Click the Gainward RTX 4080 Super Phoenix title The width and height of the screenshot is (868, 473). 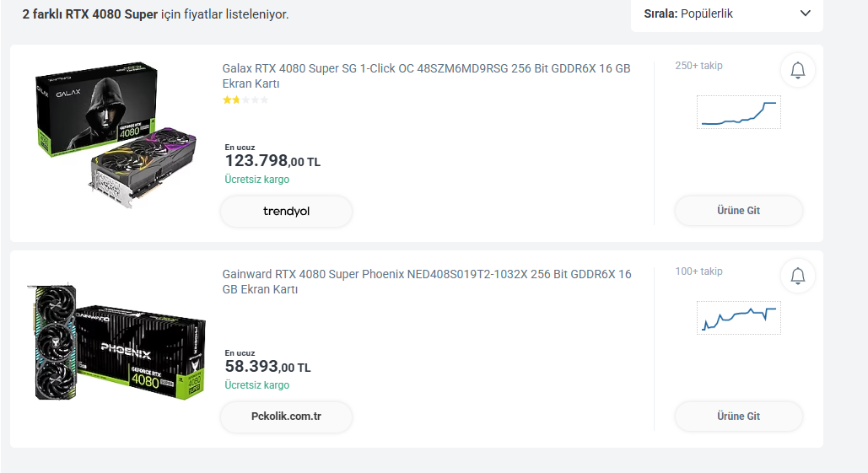(426, 282)
